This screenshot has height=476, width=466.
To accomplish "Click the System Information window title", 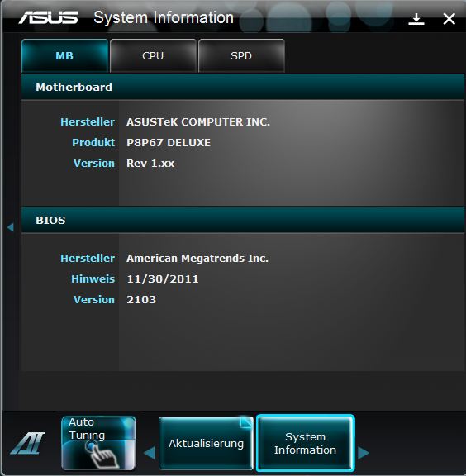I will [x=164, y=17].
